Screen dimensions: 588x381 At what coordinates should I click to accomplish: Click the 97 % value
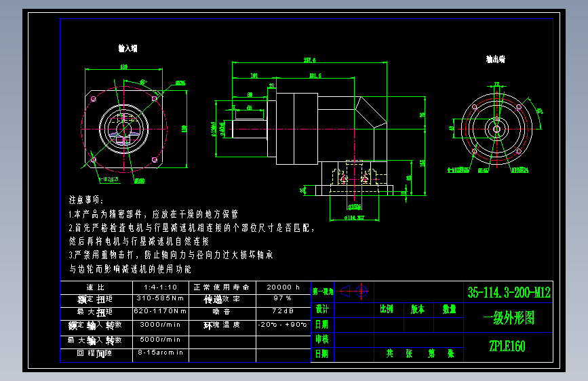pyautogui.click(x=282, y=298)
